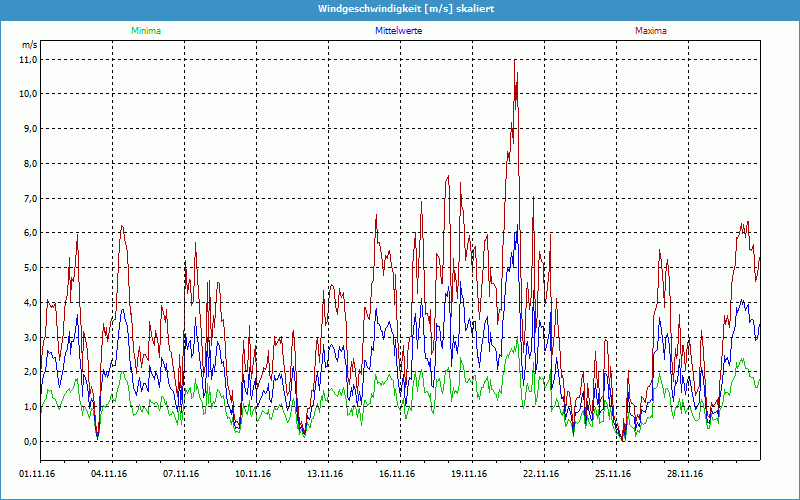800x500 pixels.
Task: Select the 11,0 y-axis label
Action: pos(29,59)
